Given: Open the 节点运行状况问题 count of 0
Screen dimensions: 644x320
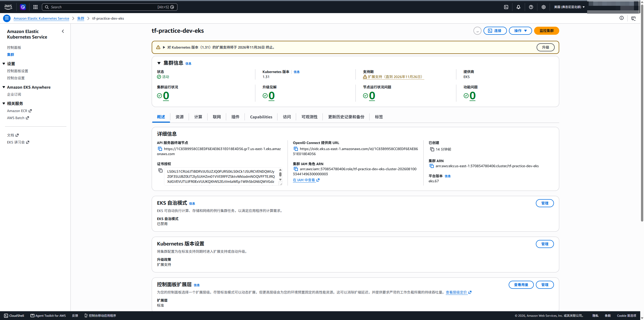Looking at the screenshot, I should point(372,96).
